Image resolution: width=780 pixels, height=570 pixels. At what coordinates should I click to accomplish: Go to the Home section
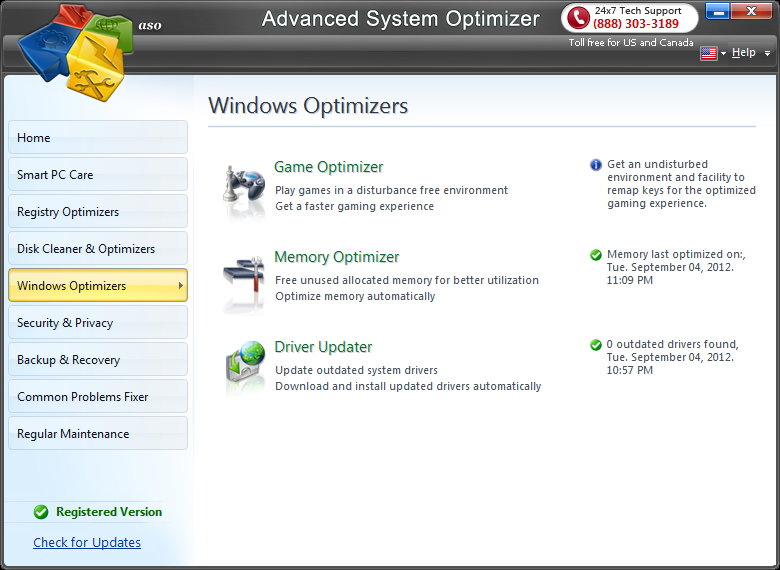click(x=98, y=137)
